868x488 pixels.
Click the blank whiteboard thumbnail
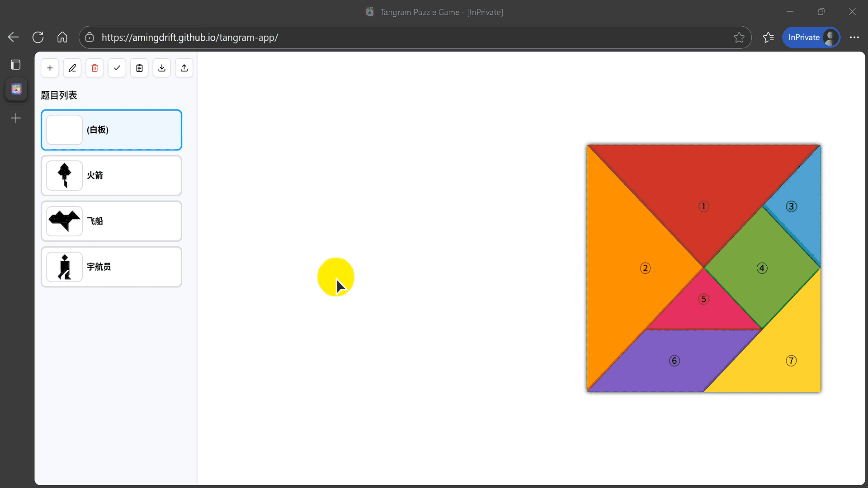click(x=65, y=130)
